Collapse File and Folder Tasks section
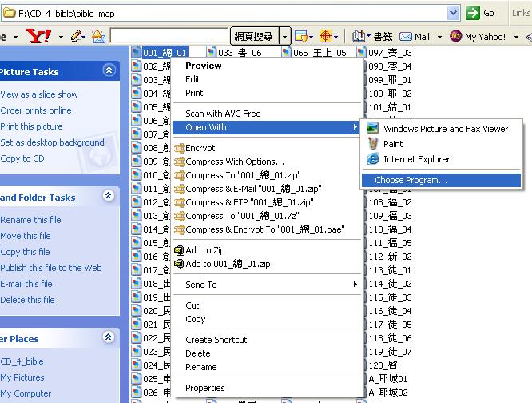Screen dimensions: 532x403 [x=109, y=197]
